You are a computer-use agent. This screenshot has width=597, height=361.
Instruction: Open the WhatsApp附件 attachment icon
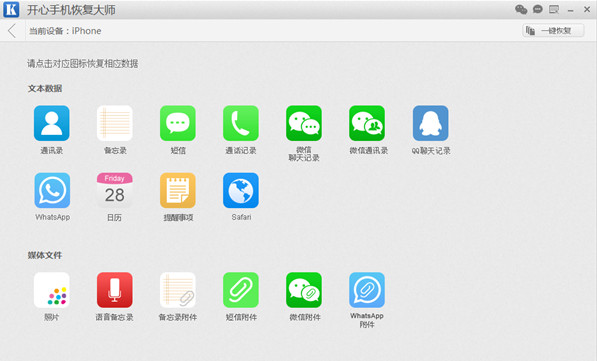point(367,290)
